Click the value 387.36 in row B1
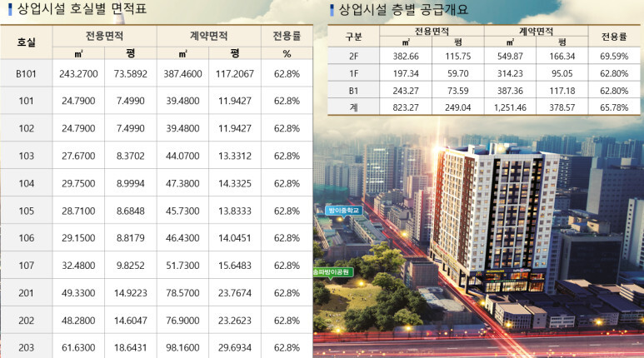The image size is (644, 358). pos(510,91)
